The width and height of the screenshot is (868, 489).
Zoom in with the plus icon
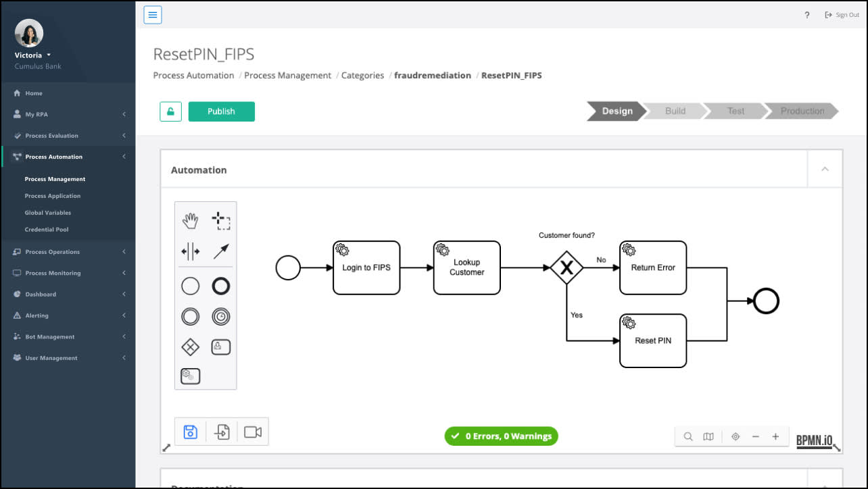pyautogui.click(x=775, y=437)
